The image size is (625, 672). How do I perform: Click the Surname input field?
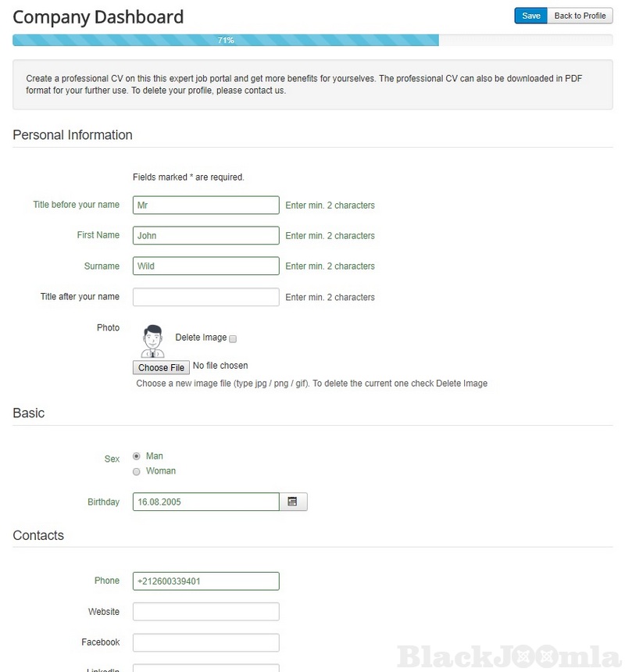click(x=205, y=266)
